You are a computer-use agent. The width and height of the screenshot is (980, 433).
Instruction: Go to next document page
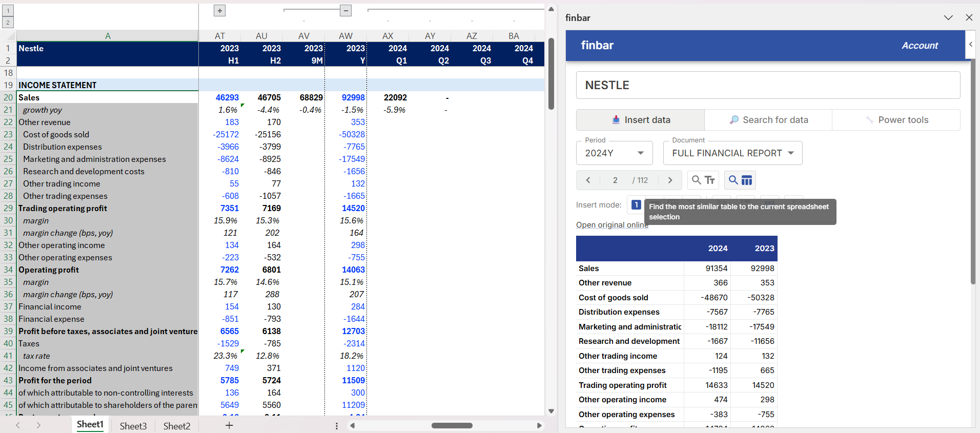[x=669, y=180]
